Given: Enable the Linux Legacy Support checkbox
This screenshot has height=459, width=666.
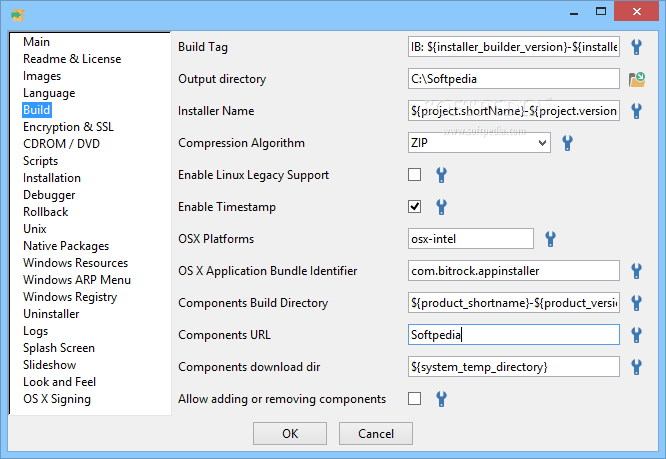Looking at the screenshot, I should [x=415, y=175].
